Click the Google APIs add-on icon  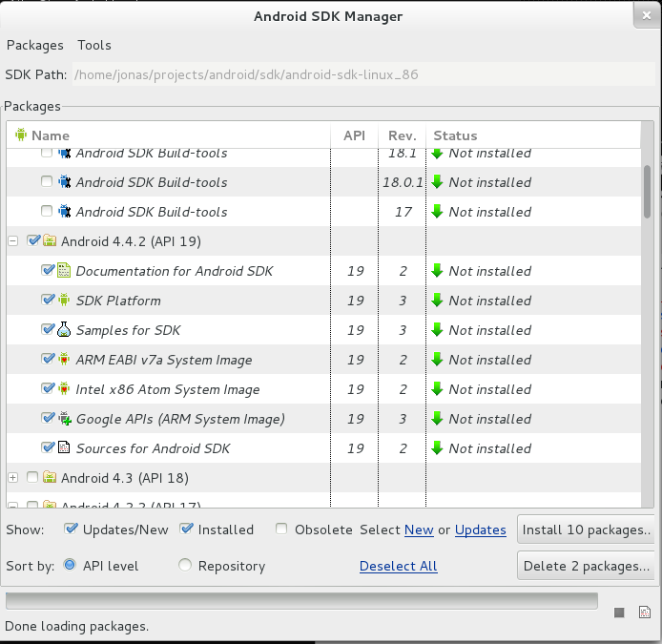pyautogui.click(x=65, y=419)
